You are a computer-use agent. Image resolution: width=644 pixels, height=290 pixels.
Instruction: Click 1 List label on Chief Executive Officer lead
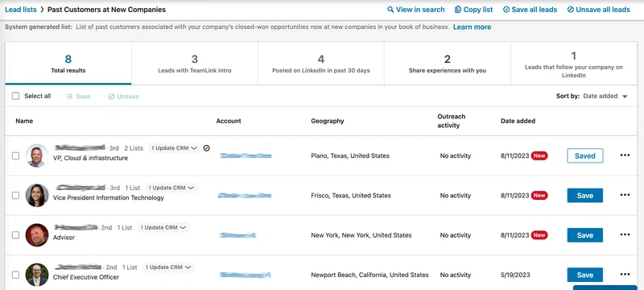click(x=130, y=267)
